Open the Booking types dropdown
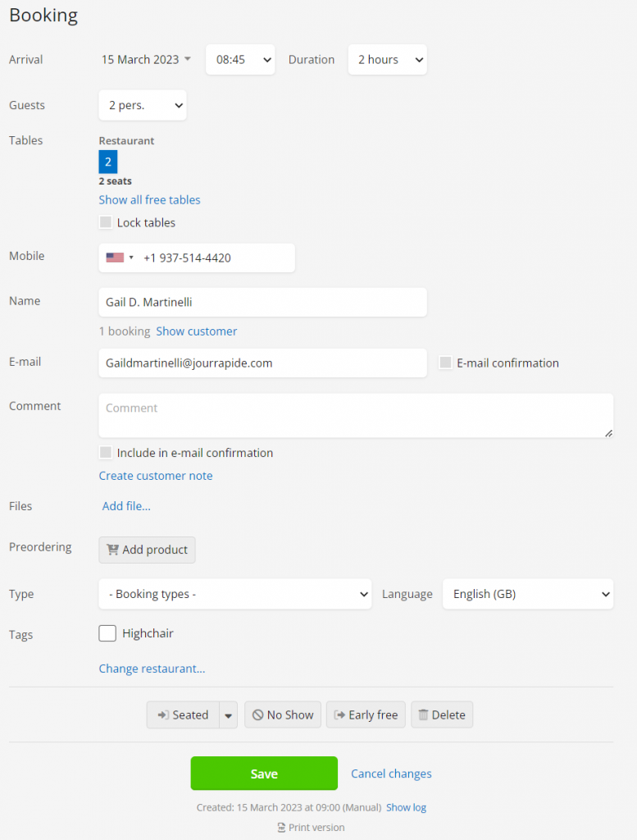 [x=235, y=594]
